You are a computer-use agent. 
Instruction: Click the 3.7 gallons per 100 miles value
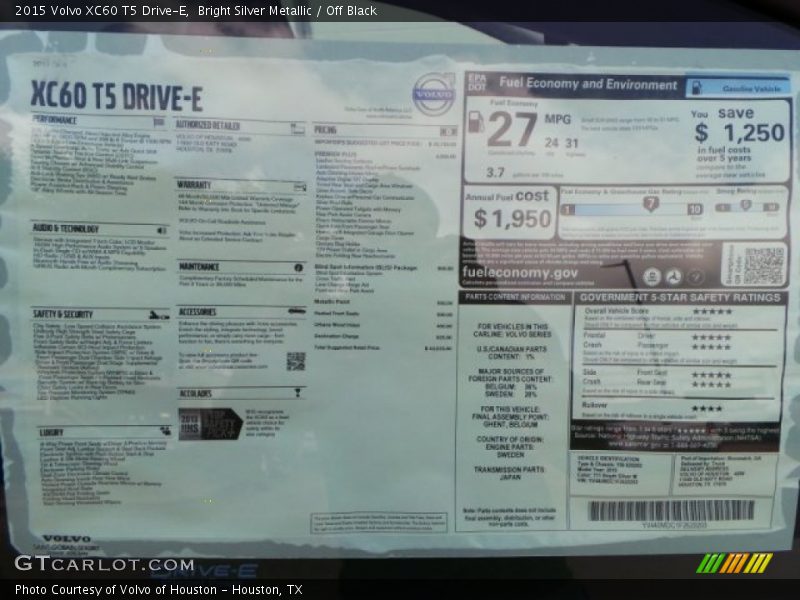point(495,172)
